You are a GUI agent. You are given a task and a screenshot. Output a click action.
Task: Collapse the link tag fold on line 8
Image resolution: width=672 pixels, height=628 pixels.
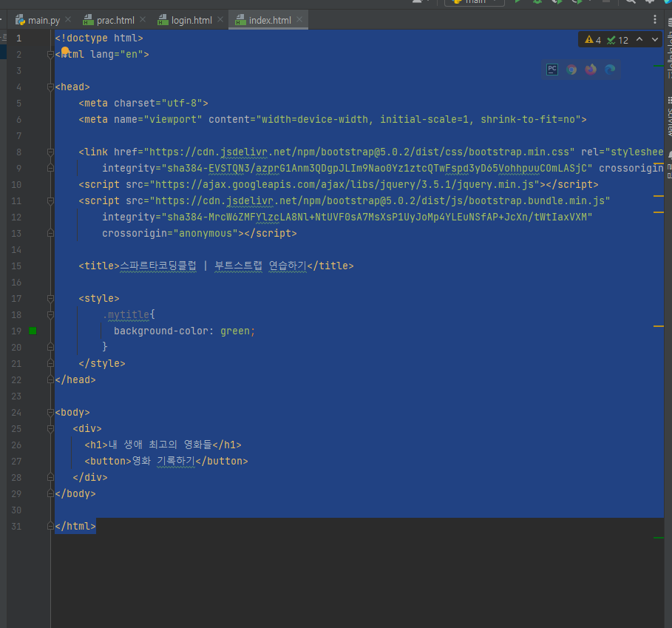click(x=50, y=152)
